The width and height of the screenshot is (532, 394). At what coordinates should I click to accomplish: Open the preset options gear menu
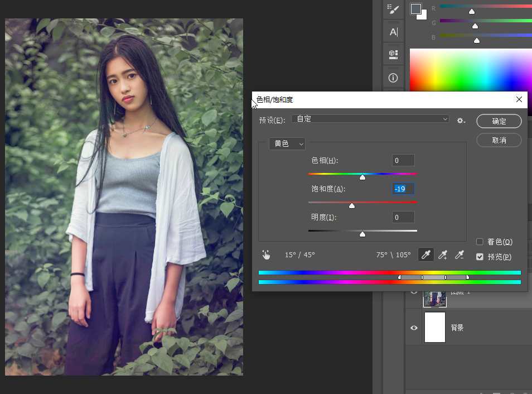tap(461, 121)
